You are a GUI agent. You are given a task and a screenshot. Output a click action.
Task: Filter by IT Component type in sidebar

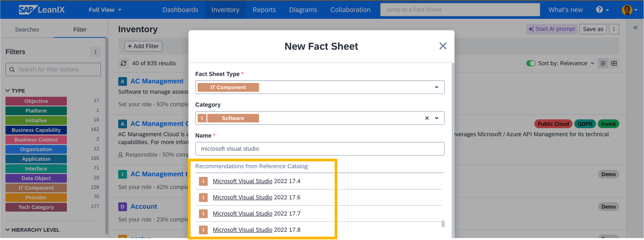36,188
